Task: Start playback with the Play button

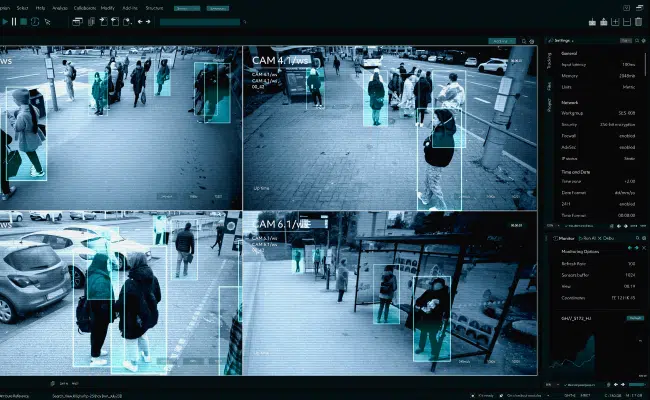Action: pyautogui.click(x=5, y=22)
